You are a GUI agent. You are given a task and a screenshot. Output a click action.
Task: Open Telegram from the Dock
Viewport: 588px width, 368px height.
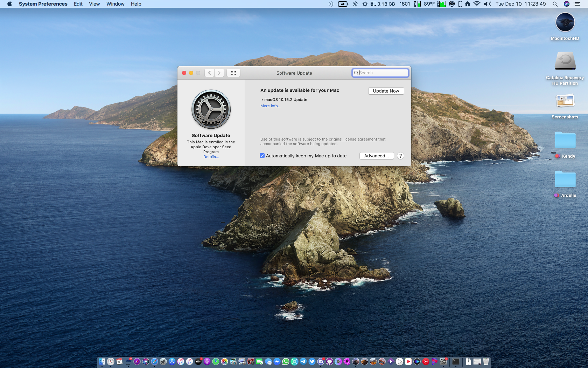[x=303, y=361]
